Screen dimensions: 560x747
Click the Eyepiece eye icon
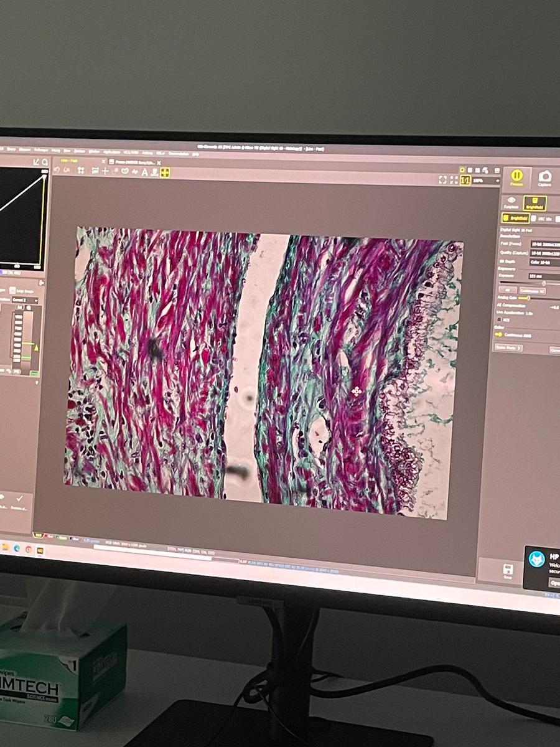[511, 201]
